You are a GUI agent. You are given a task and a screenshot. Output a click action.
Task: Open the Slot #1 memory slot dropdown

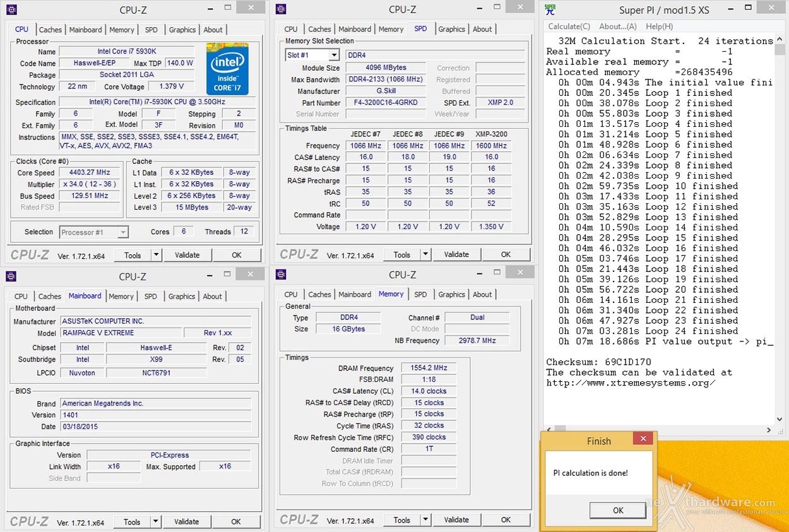pos(334,55)
